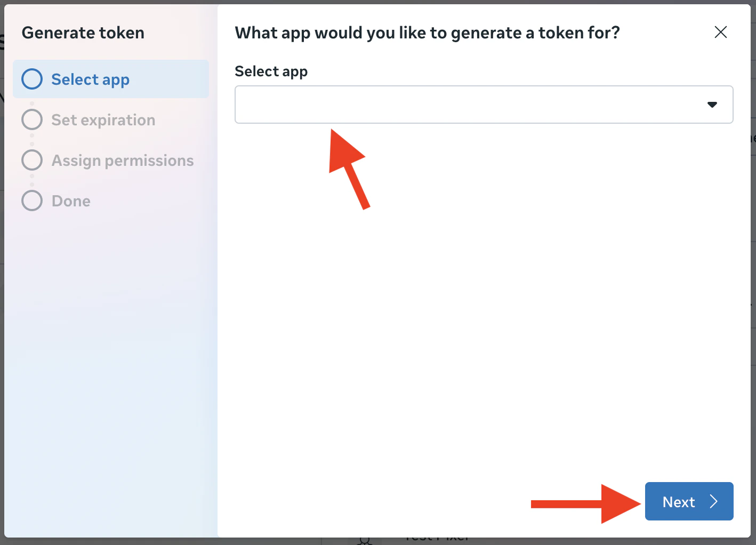Click the blue Select app step circle
The image size is (756, 545).
pyautogui.click(x=31, y=79)
